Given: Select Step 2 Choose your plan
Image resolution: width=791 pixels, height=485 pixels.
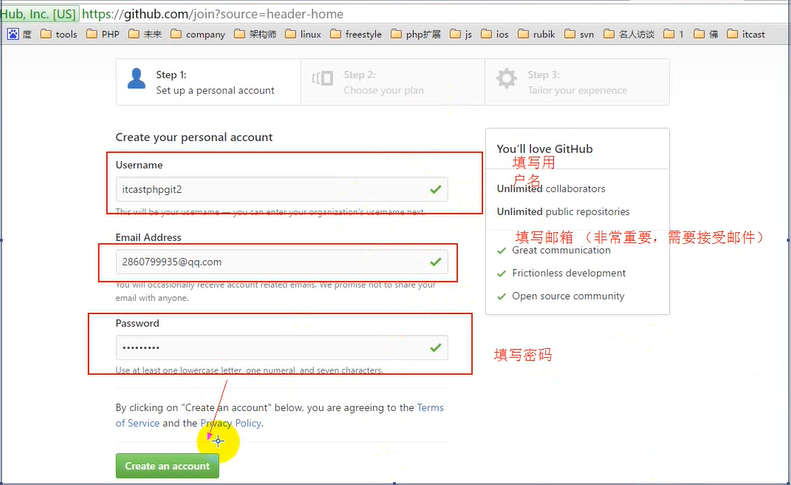Looking at the screenshot, I should (x=393, y=82).
